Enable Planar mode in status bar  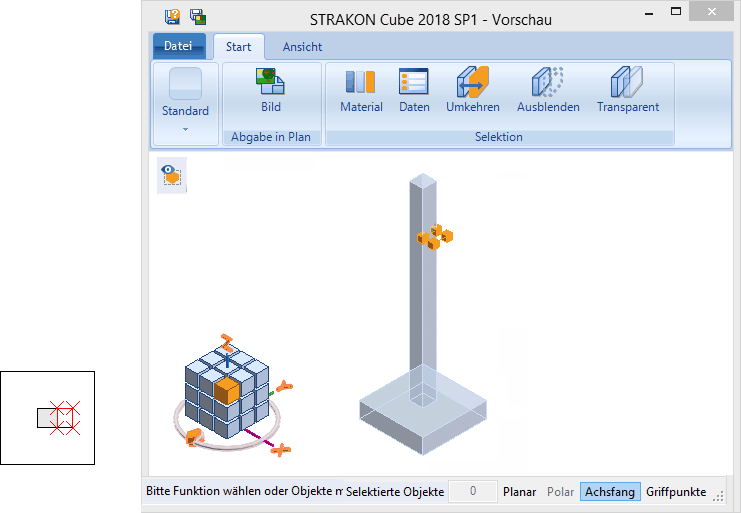pyautogui.click(x=519, y=492)
